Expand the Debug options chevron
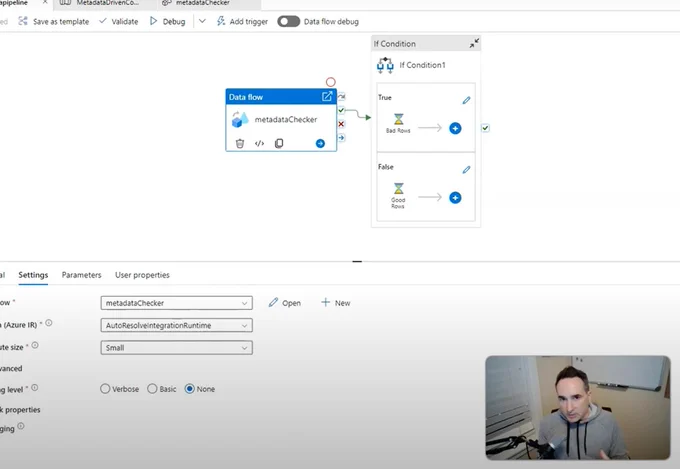 (202, 21)
